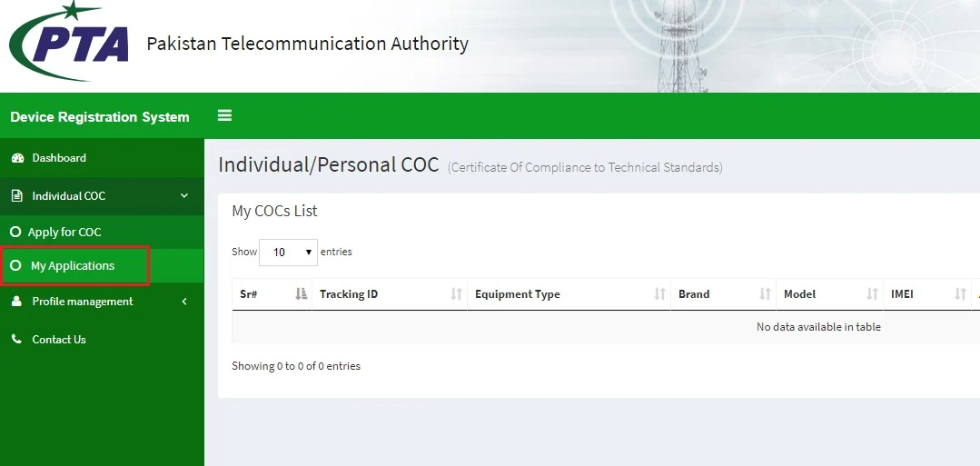
Task: Sort table by Sr# column
Action: point(272,294)
